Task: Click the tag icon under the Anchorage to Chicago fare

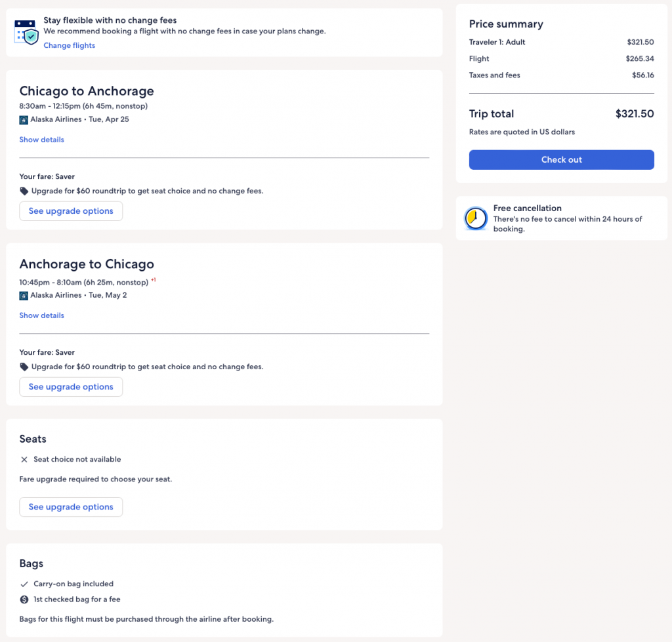Action: [24, 367]
